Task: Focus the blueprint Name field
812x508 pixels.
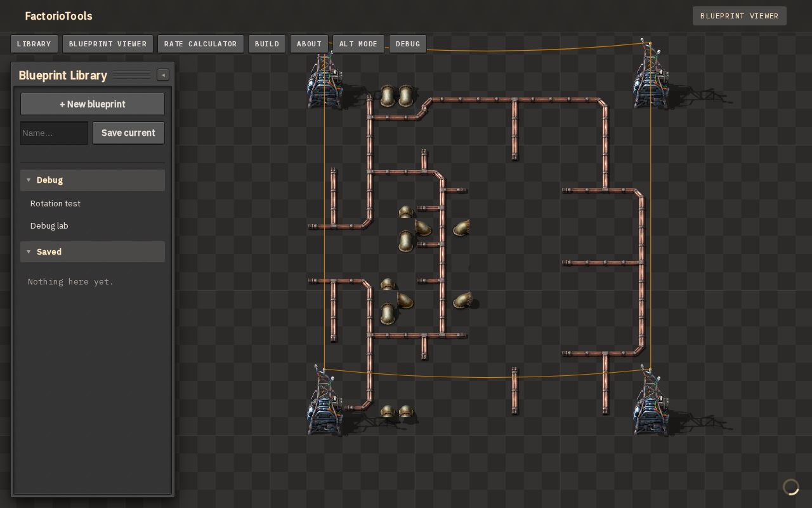Action: click(x=54, y=133)
